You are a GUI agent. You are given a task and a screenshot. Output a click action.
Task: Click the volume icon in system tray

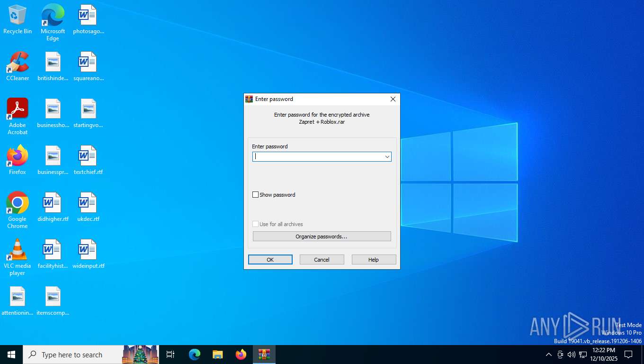571,355
